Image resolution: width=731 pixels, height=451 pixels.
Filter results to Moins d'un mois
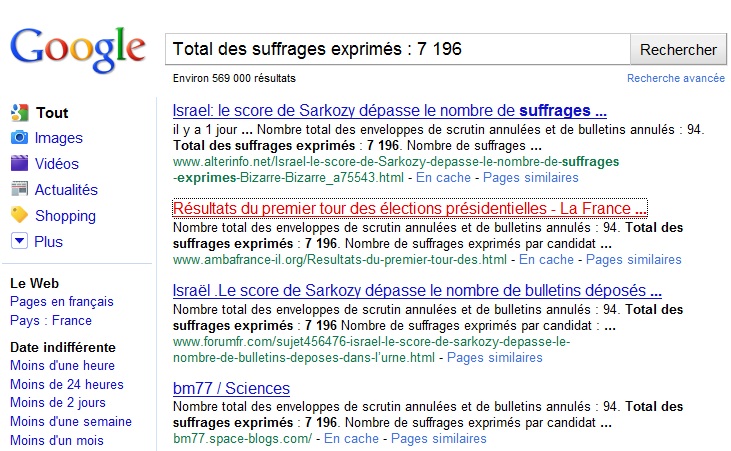(57, 440)
